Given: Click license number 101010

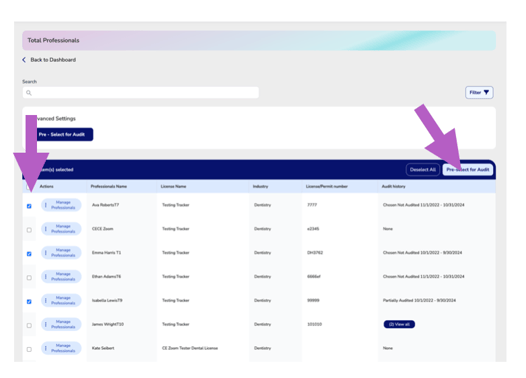Looking at the screenshot, I should [315, 324].
